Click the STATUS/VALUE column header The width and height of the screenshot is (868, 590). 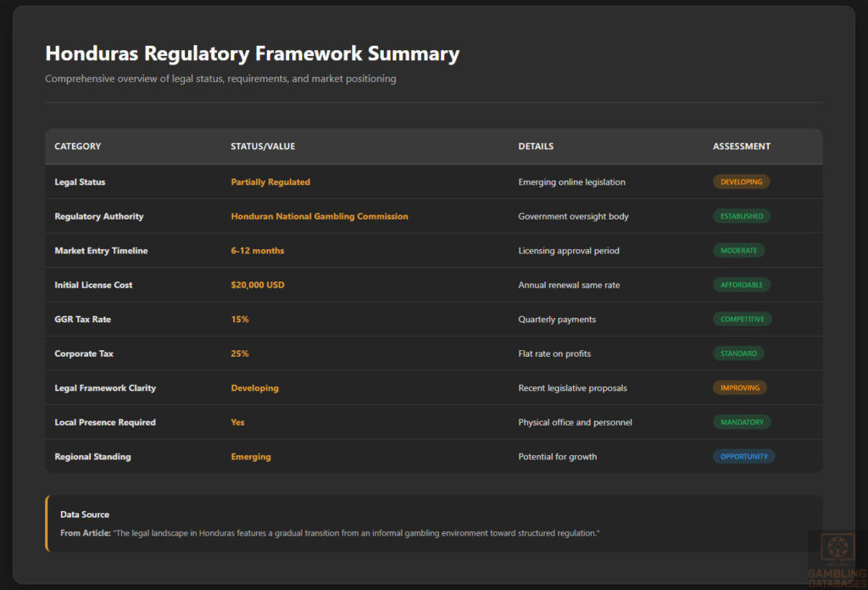(x=261, y=146)
